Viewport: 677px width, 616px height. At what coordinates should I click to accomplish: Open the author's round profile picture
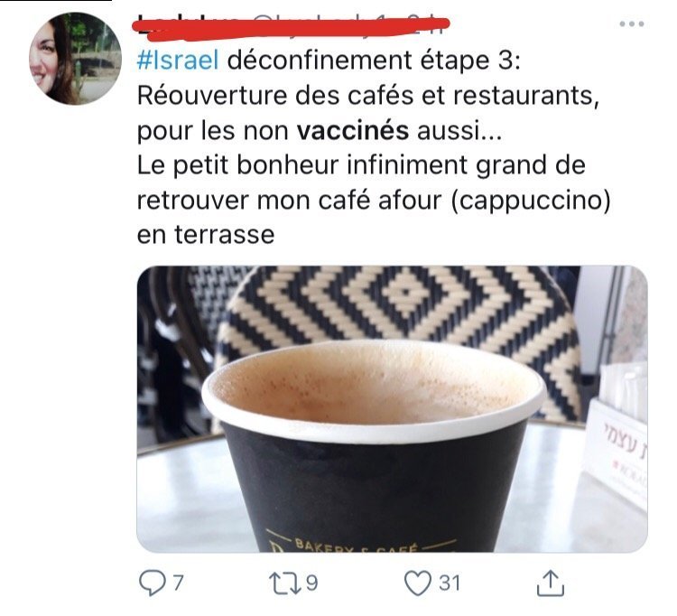pos(75,59)
